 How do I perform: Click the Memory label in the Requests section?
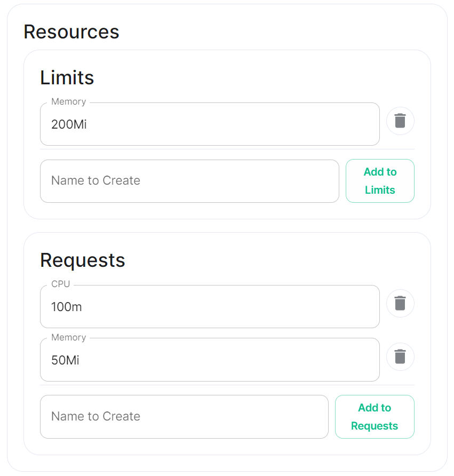[x=69, y=338]
